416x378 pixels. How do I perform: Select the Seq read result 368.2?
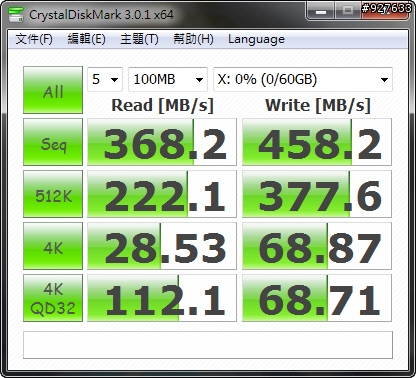162,142
